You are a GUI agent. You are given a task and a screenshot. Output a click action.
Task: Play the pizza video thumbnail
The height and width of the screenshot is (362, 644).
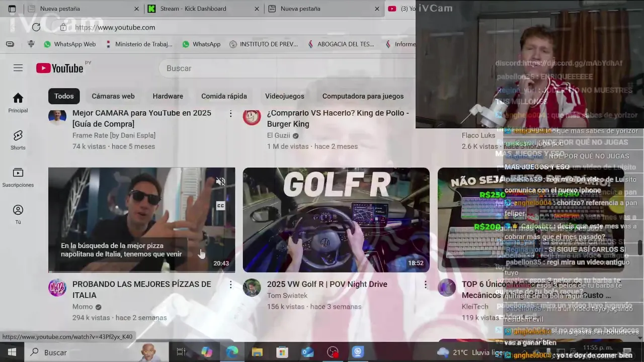click(141, 220)
